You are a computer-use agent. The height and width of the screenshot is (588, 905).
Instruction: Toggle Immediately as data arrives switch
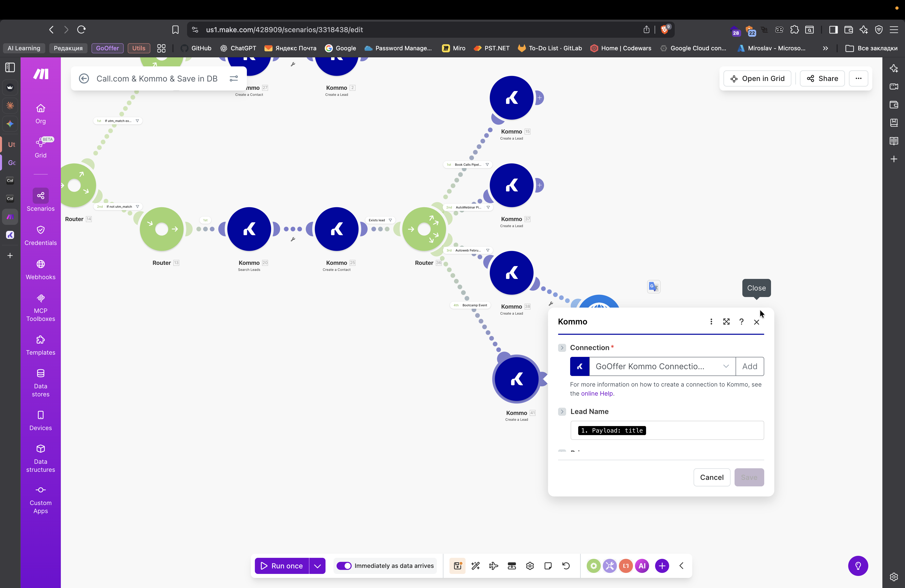coord(344,566)
